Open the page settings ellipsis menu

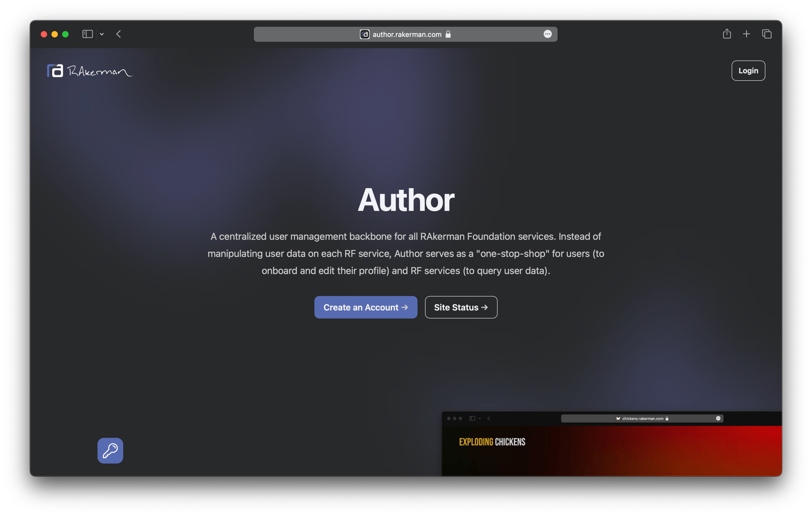click(x=548, y=34)
